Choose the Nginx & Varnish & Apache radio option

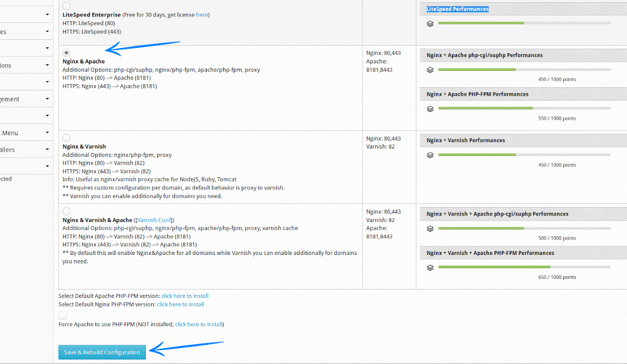pyautogui.click(x=67, y=211)
